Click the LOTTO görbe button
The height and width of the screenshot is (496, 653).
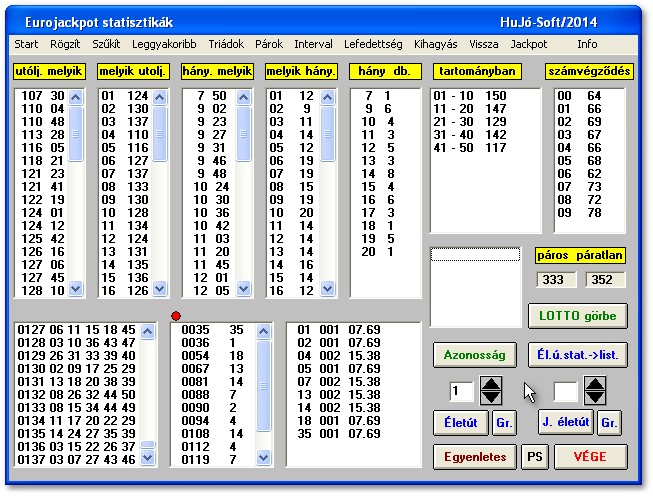578,316
